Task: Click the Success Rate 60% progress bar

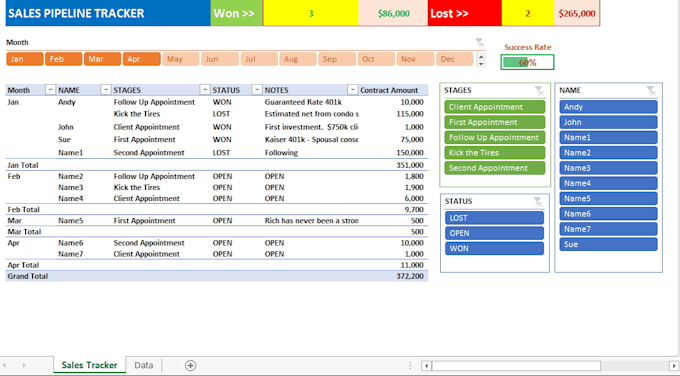Action: click(527, 62)
